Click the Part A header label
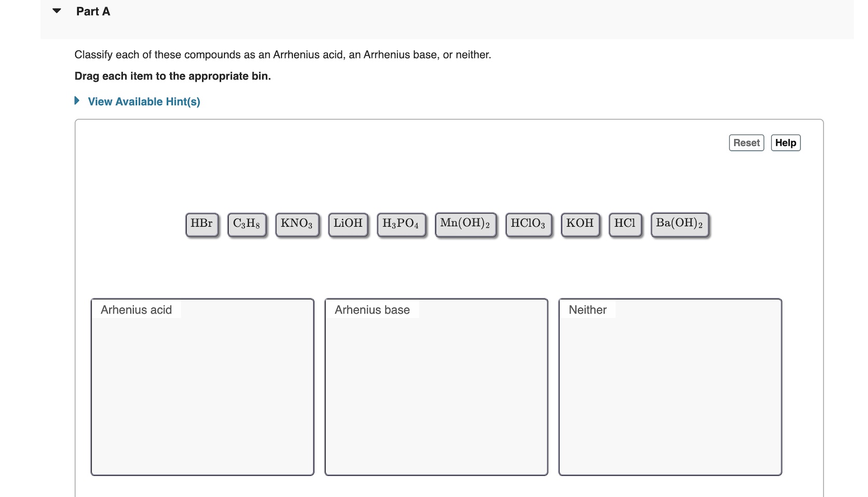 click(x=93, y=11)
